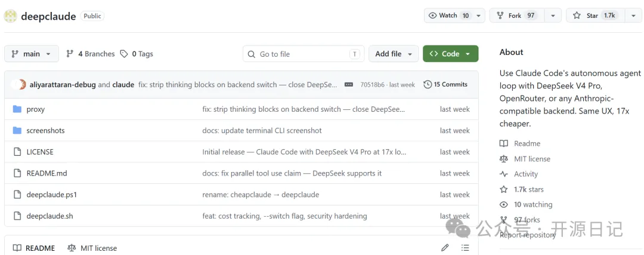
Task: Open MIT license link in About sidebar
Action: (532, 159)
